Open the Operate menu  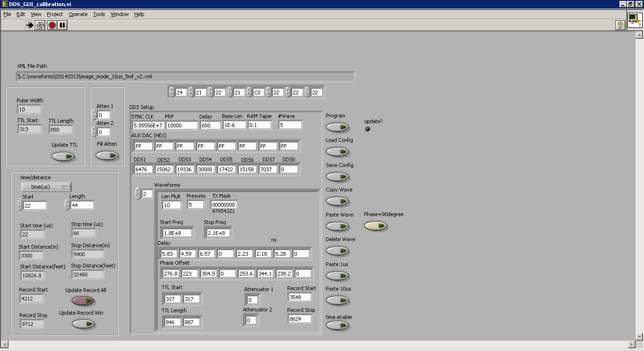pyautogui.click(x=78, y=14)
